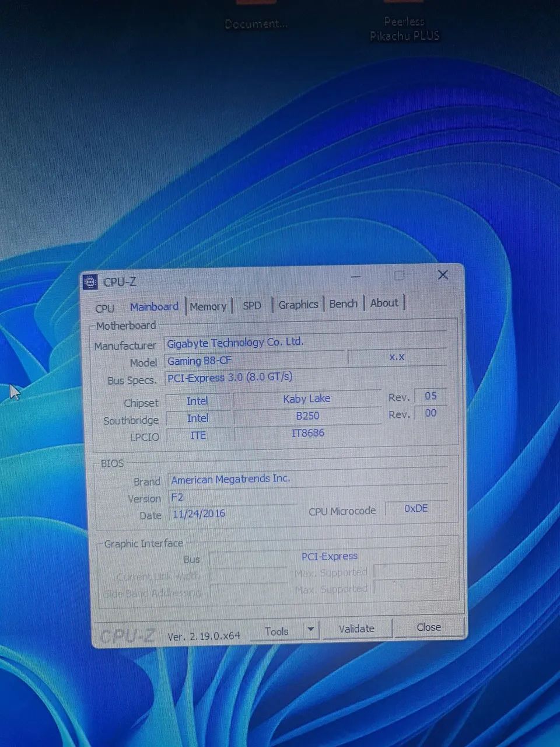Click the CPU-Z title bar text
Viewport: 560px width, 747px height.
(x=120, y=282)
